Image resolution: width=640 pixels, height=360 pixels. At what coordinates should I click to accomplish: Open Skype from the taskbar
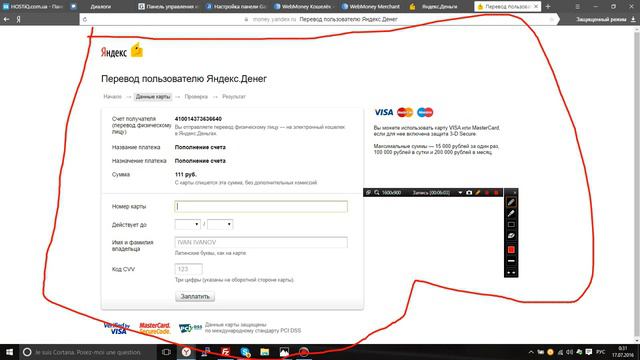[245, 352]
